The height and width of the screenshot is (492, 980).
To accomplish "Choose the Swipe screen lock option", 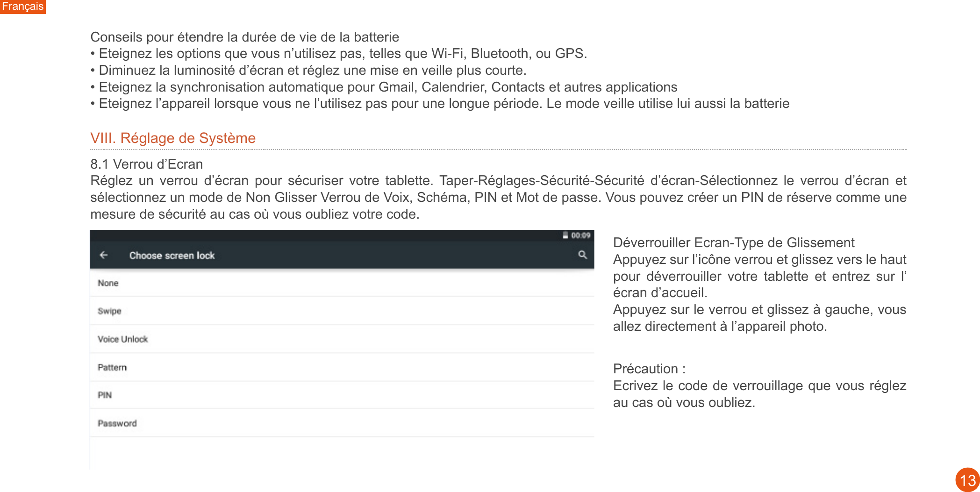I will (x=109, y=311).
